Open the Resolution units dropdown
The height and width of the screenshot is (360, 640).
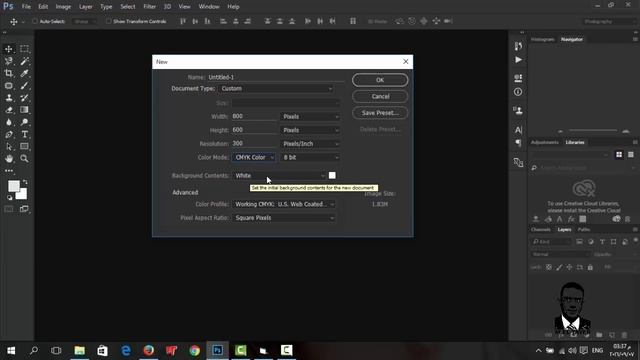(x=310, y=144)
